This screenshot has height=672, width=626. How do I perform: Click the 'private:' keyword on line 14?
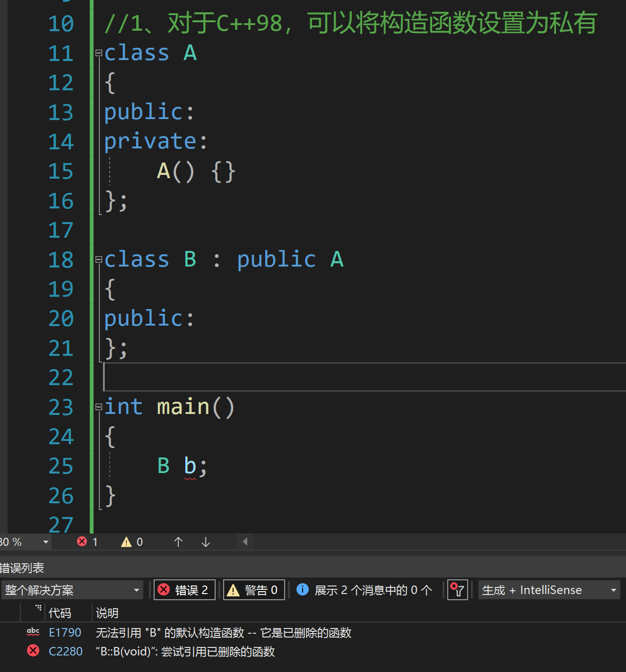[156, 141]
